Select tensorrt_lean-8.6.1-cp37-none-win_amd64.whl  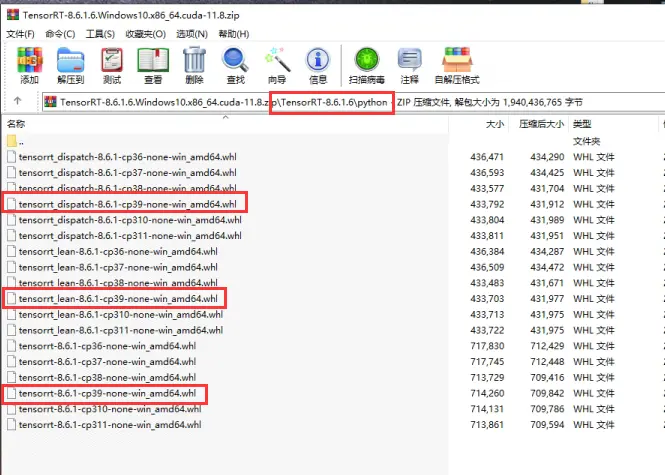(x=118, y=267)
